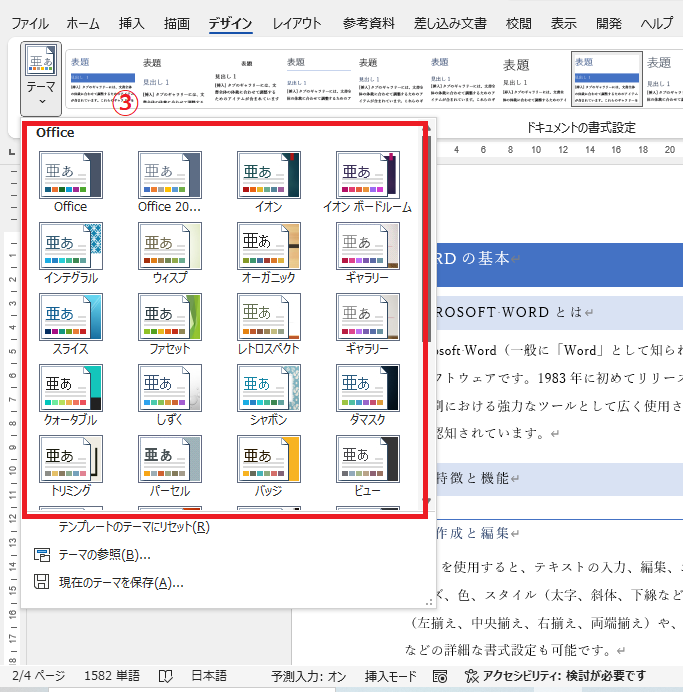Open the accessibility checker status icon
Image resolution: width=683 pixels, height=692 pixels.
471,676
